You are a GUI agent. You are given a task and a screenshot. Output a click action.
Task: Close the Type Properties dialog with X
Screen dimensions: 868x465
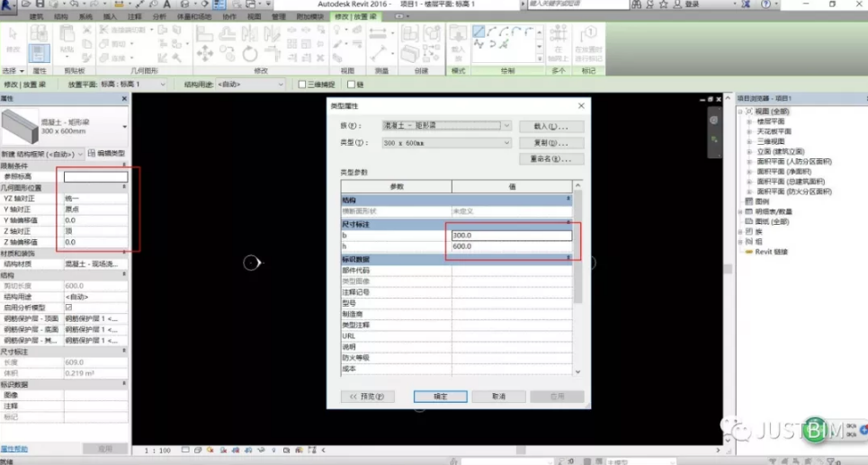[581, 106]
